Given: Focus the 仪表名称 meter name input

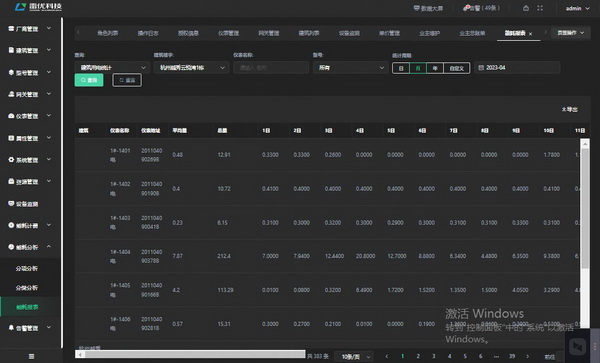Looking at the screenshot, I should pyautogui.click(x=271, y=68).
